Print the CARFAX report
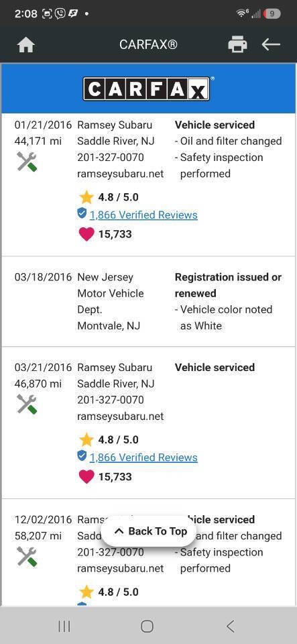The width and height of the screenshot is (297, 644). (x=237, y=44)
